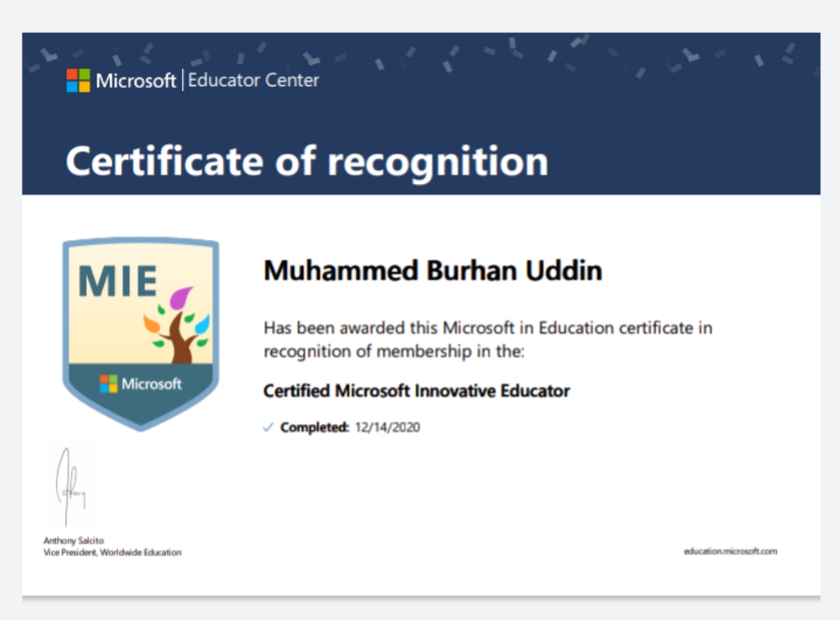Select "Certified Microsoft Innovative Educator" title
Screen dimensions: 840x620
(417, 391)
